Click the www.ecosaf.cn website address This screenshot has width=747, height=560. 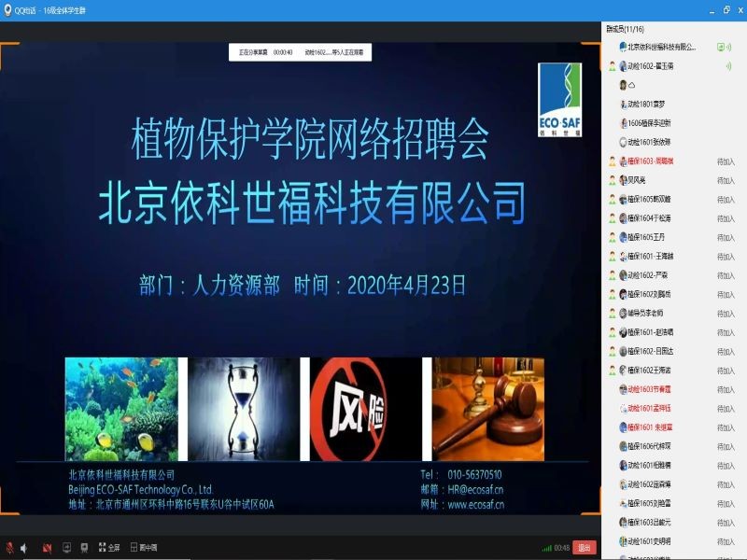[476, 505]
